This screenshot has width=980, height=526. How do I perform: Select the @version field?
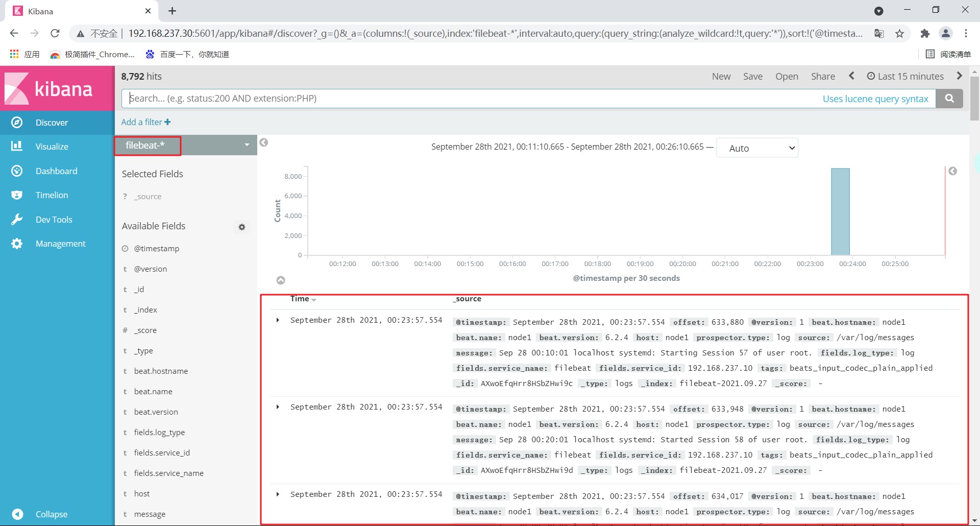pos(151,269)
